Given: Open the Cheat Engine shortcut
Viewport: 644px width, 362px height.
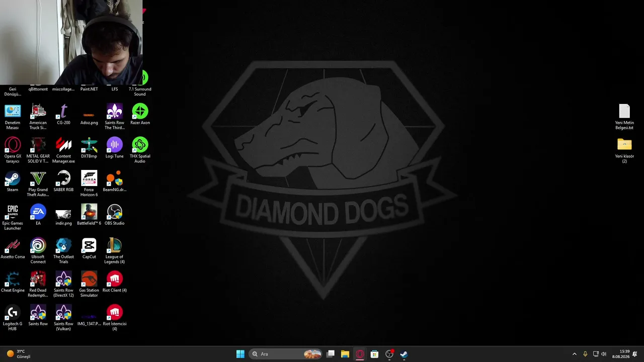Looking at the screenshot, I should (13, 282).
